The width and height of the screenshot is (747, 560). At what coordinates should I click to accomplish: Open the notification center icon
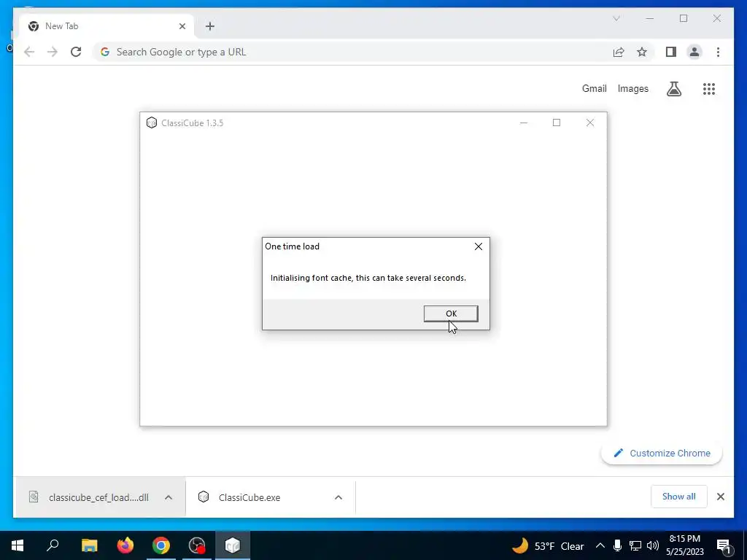pos(724,545)
